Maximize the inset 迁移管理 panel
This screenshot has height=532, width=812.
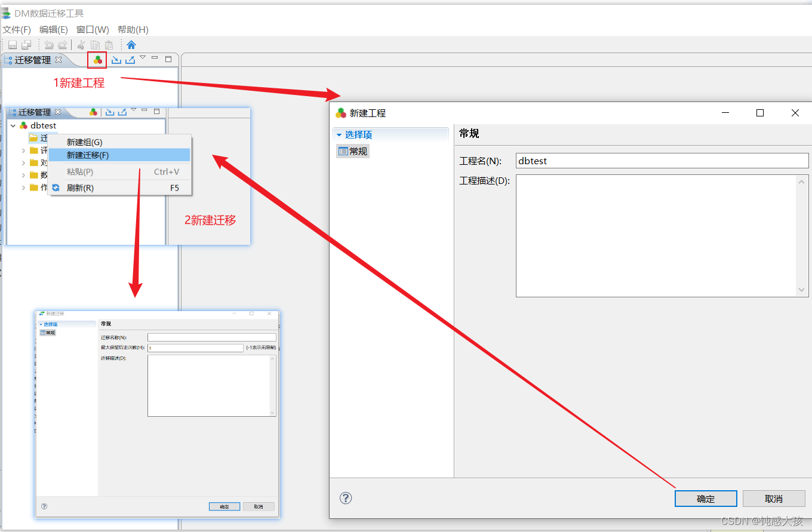[x=157, y=111]
